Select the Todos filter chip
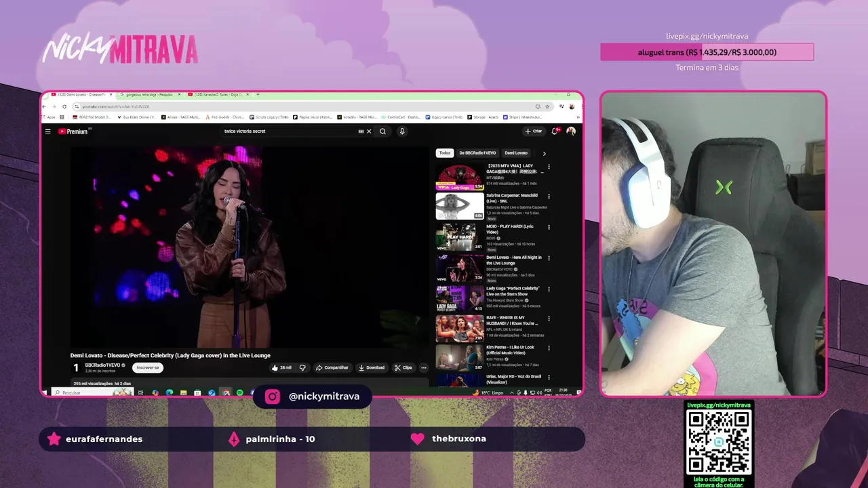Screen dimensions: 868x488 (445, 153)
